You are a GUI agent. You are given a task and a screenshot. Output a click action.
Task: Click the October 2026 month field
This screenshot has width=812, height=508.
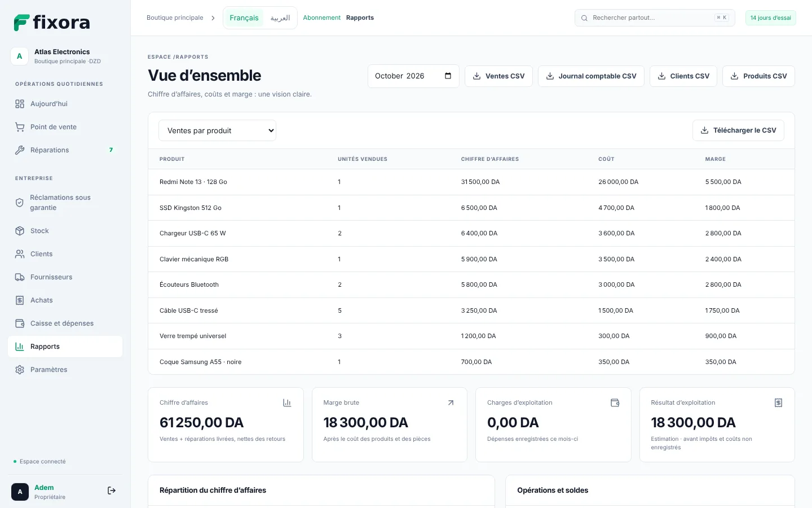[x=413, y=76]
